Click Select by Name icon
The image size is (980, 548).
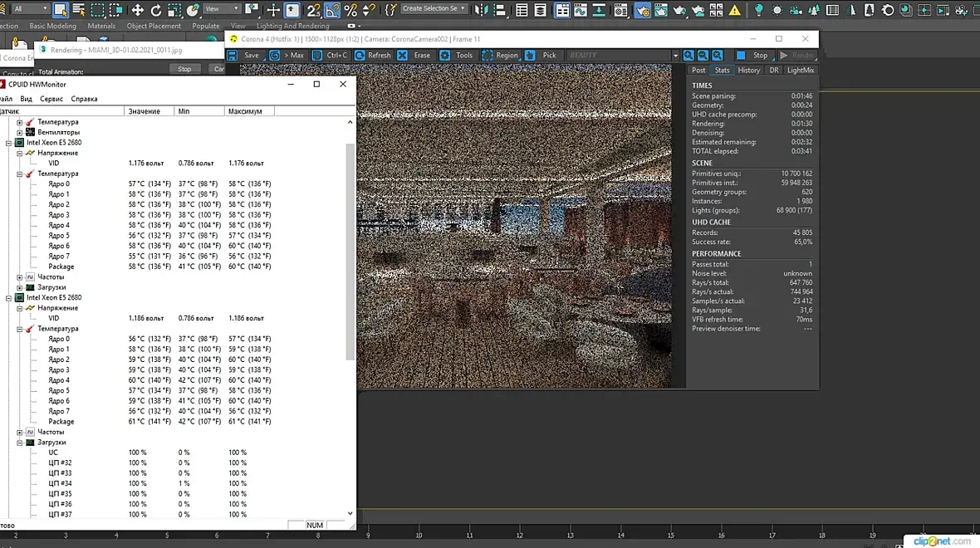point(79,10)
